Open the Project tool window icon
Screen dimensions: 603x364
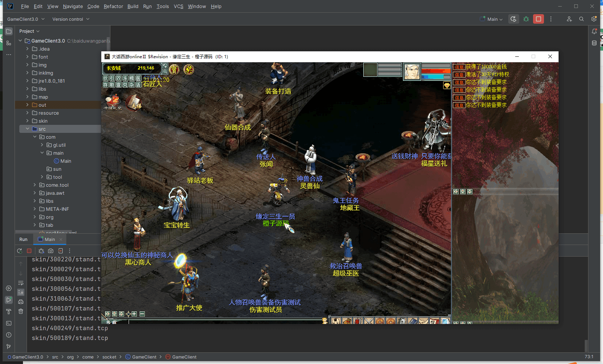coord(9,31)
